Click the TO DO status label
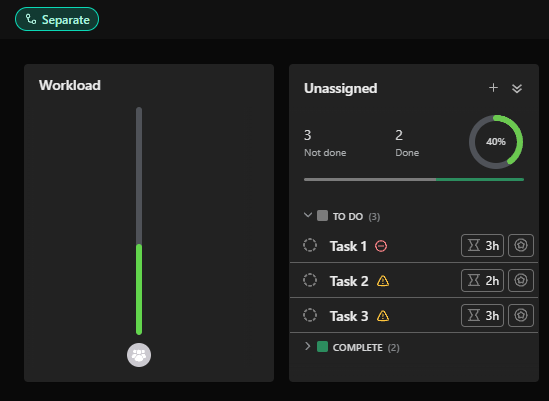Image resolution: width=549 pixels, height=401 pixels. (348, 217)
